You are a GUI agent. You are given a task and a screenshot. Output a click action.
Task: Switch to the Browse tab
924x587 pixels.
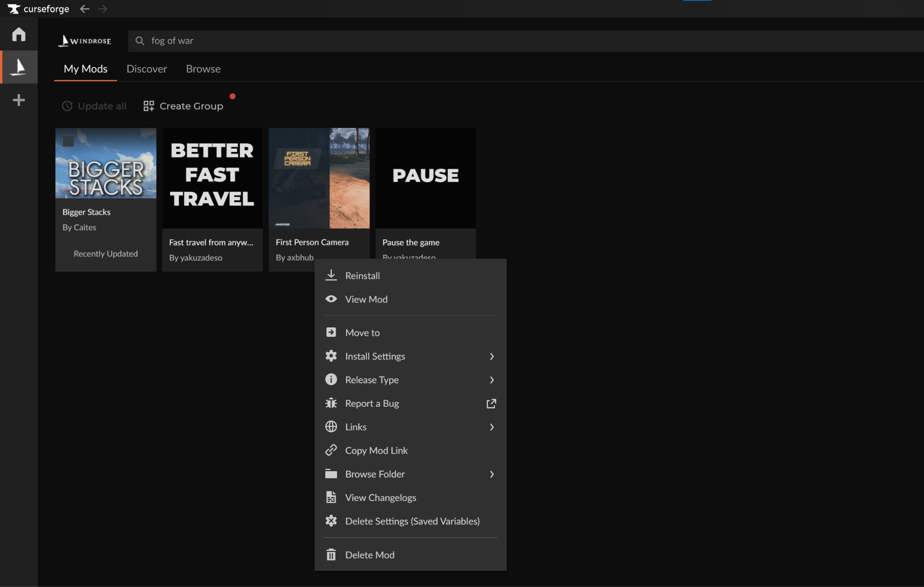coord(203,69)
